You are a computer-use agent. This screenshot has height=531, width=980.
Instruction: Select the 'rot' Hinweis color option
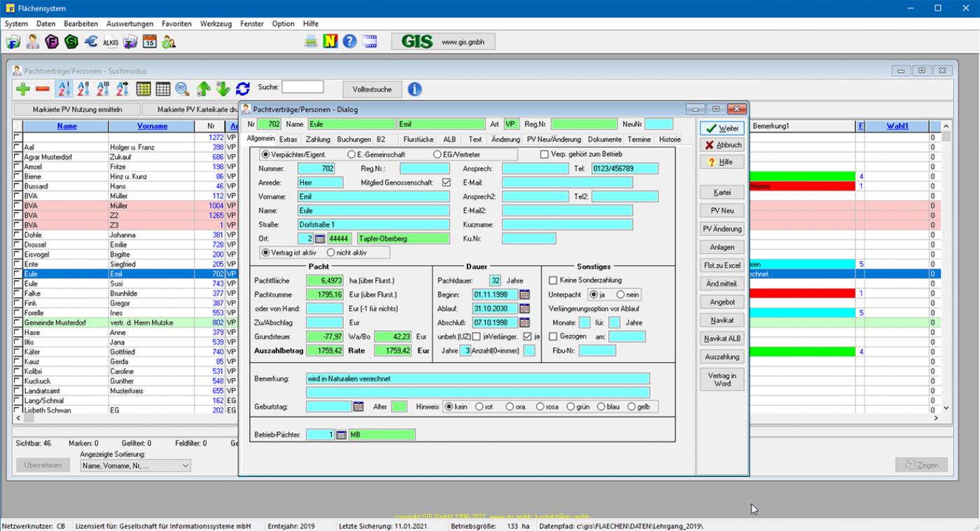[x=479, y=406]
